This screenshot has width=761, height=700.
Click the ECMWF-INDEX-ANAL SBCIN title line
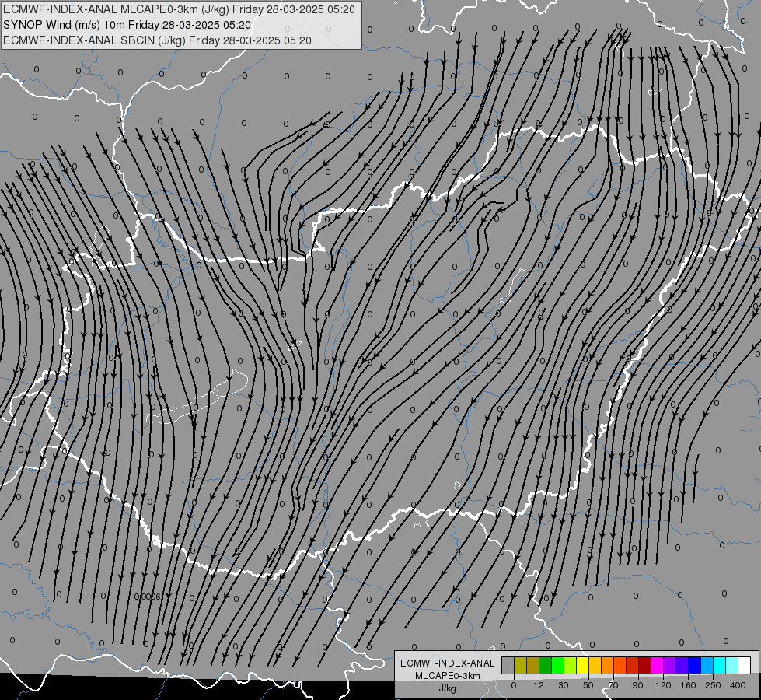point(157,40)
